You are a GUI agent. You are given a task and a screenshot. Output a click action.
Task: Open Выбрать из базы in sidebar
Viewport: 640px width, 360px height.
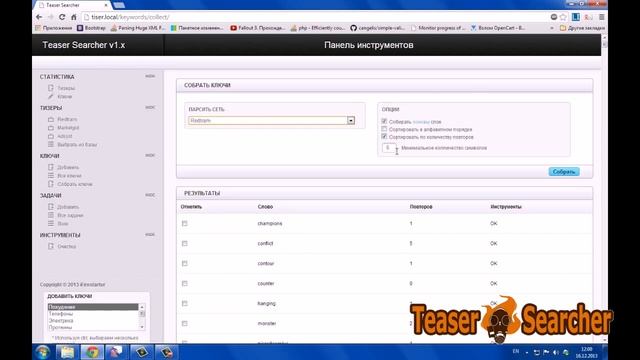pos(77,145)
